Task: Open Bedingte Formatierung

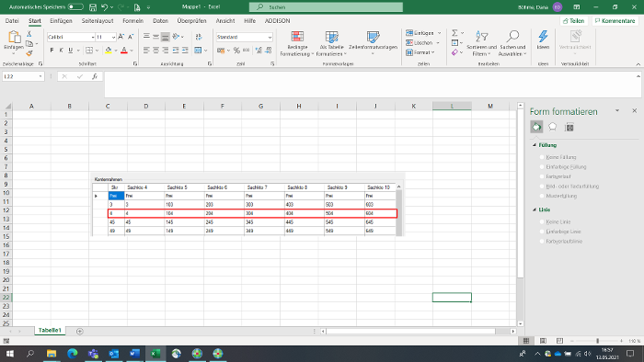Action: (297, 43)
